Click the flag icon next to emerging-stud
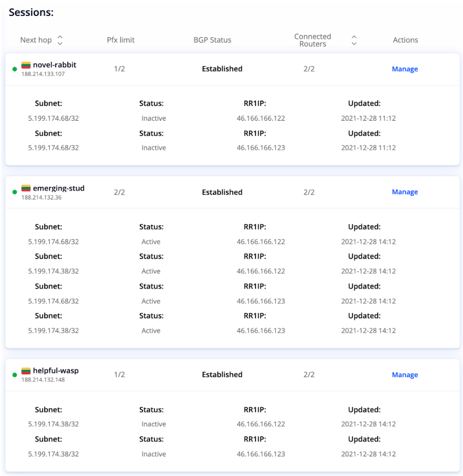The width and height of the screenshot is (463, 476). click(26, 189)
